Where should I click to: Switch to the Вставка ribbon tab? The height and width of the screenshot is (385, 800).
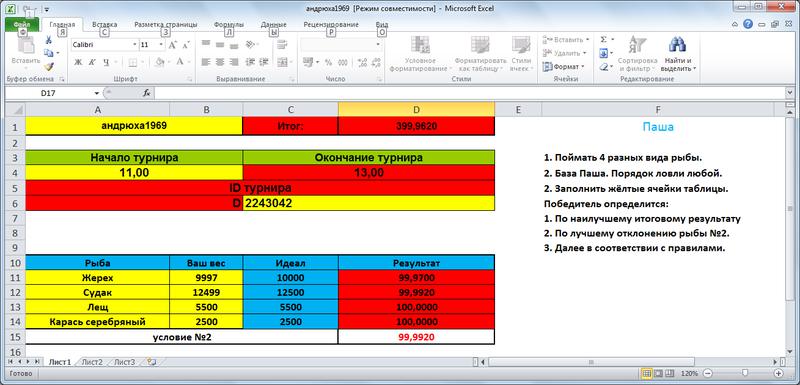(x=105, y=24)
